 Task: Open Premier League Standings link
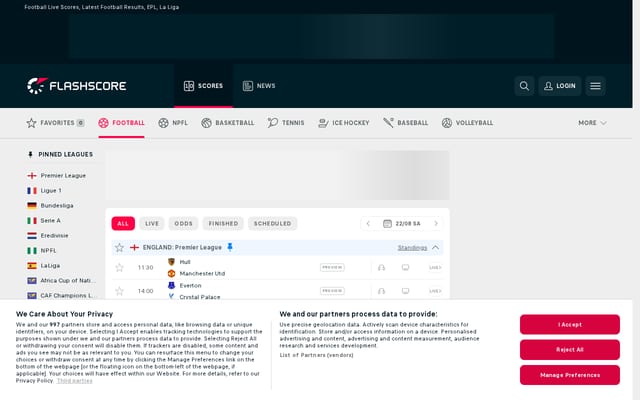click(x=412, y=248)
